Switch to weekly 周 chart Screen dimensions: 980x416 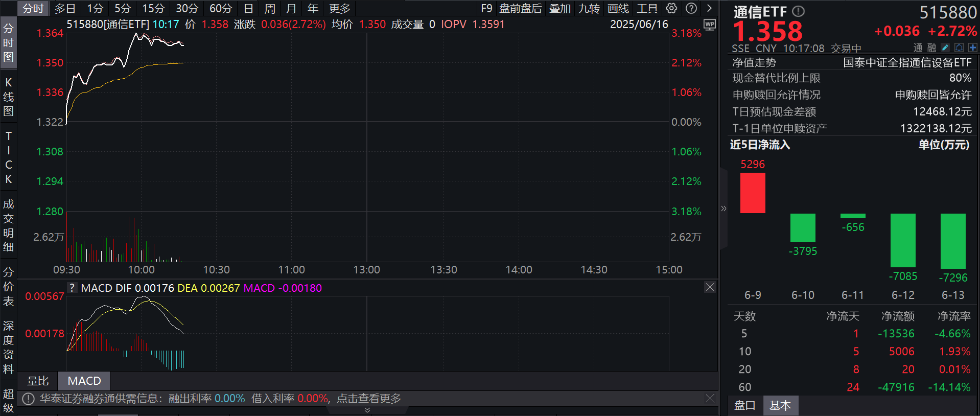click(x=270, y=8)
